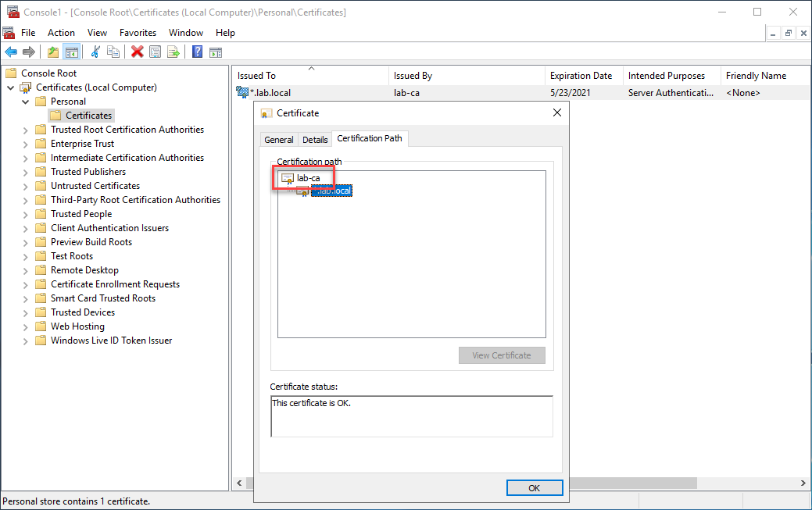Click the Up one level folder icon
This screenshot has height=510, width=812.
pyautogui.click(x=52, y=52)
